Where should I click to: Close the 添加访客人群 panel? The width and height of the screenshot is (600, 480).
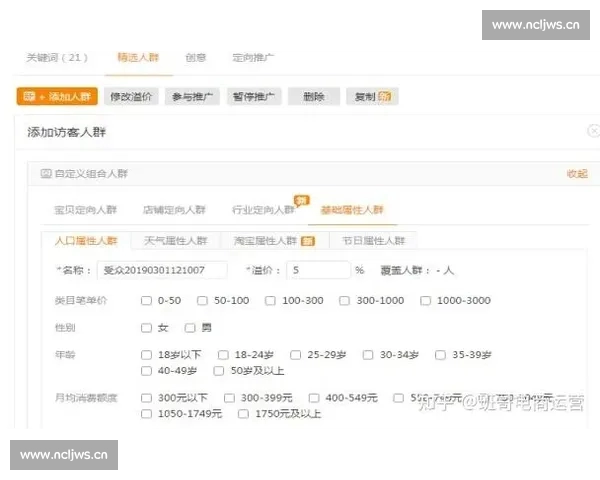(593, 131)
